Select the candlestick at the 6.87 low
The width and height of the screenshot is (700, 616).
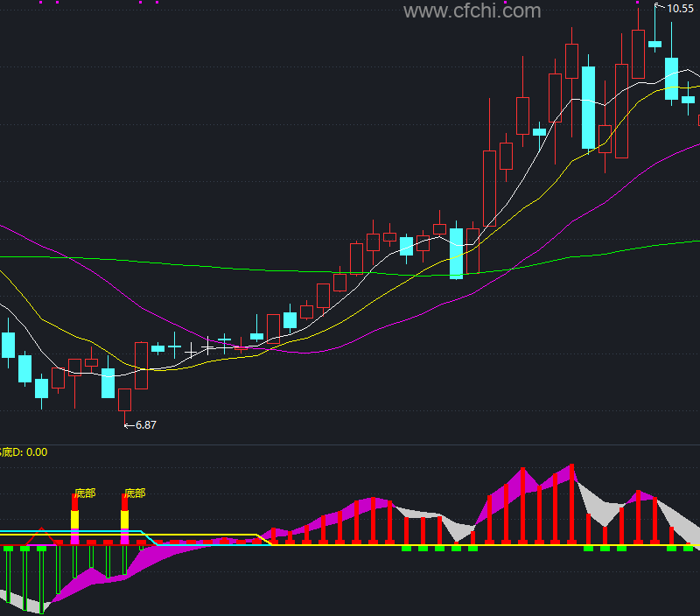124,402
